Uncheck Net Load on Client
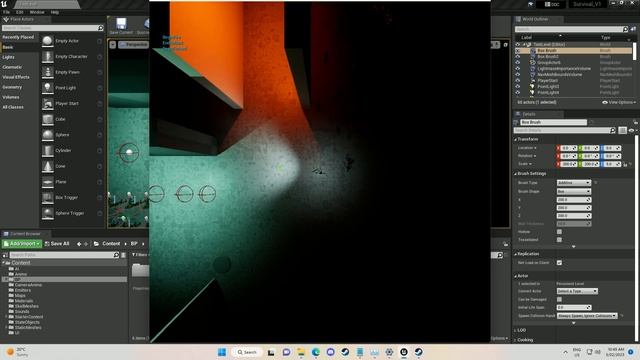 click(559, 263)
